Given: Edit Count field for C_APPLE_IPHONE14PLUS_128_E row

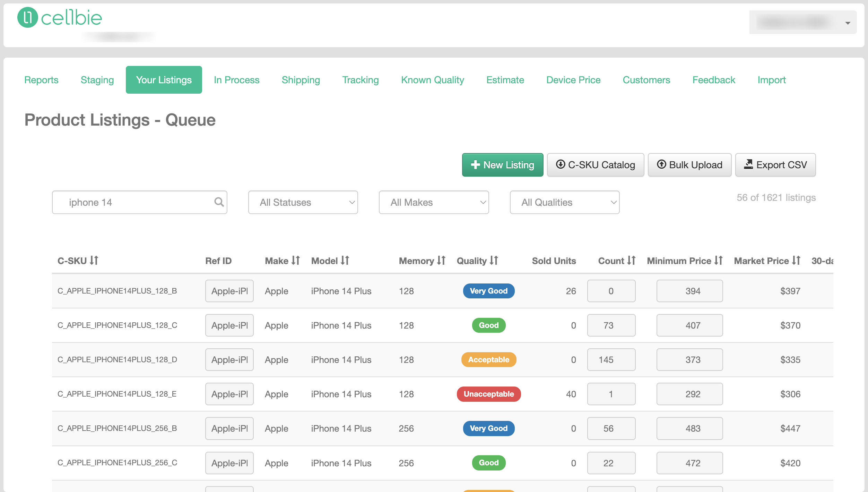Looking at the screenshot, I should (611, 394).
